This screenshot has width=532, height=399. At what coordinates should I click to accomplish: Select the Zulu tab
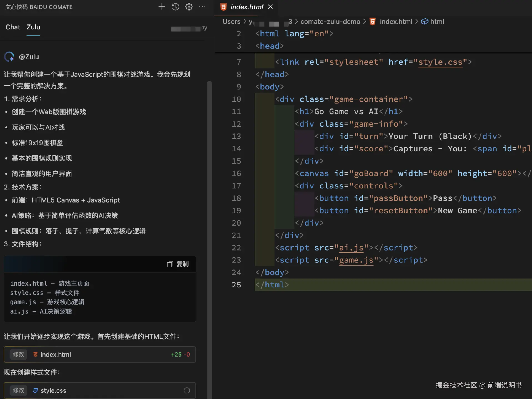[33, 27]
